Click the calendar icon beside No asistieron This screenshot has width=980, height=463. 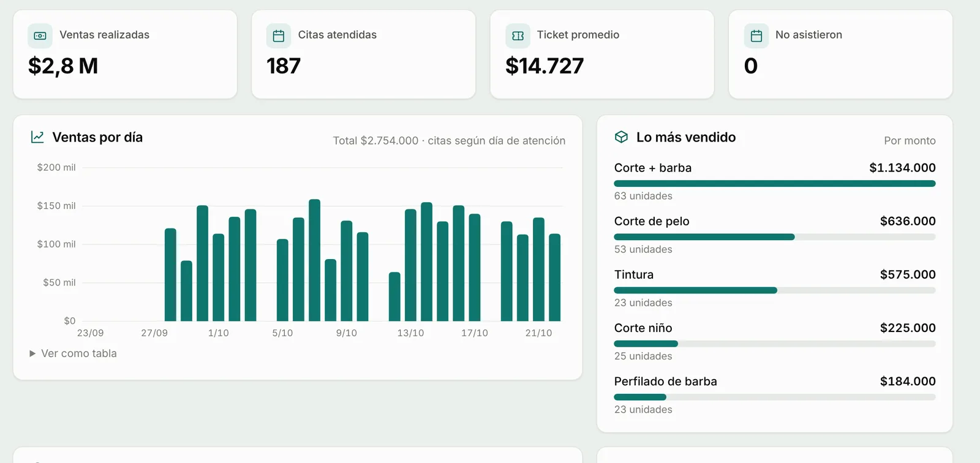coord(756,36)
